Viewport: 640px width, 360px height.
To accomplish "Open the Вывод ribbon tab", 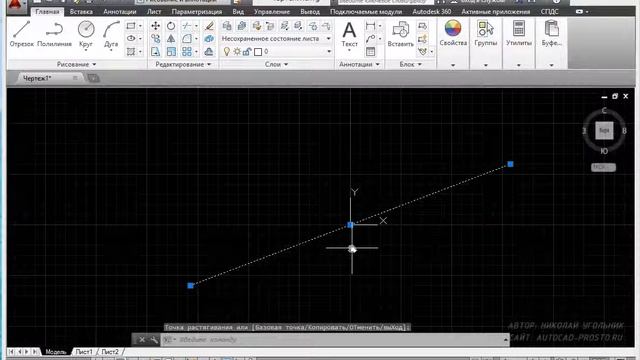I will pos(310,11).
